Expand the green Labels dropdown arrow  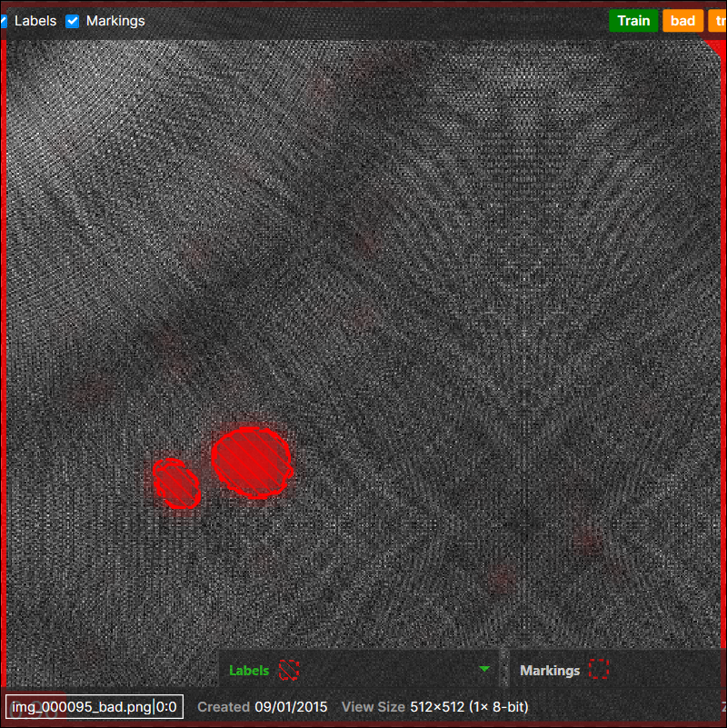pyautogui.click(x=484, y=670)
